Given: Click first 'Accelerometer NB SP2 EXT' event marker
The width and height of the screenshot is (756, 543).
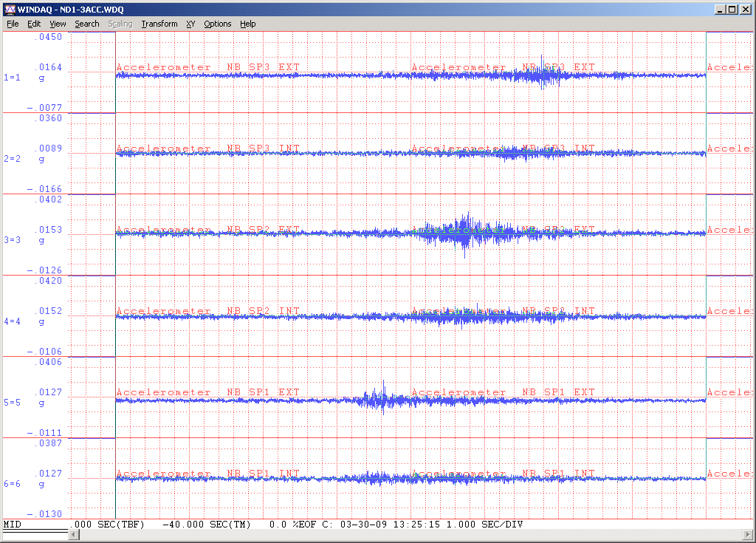Looking at the screenshot, I should pos(207,229).
